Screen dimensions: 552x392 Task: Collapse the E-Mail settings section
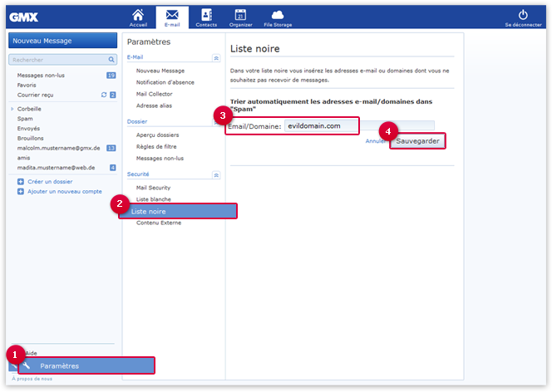click(x=216, y=58)
